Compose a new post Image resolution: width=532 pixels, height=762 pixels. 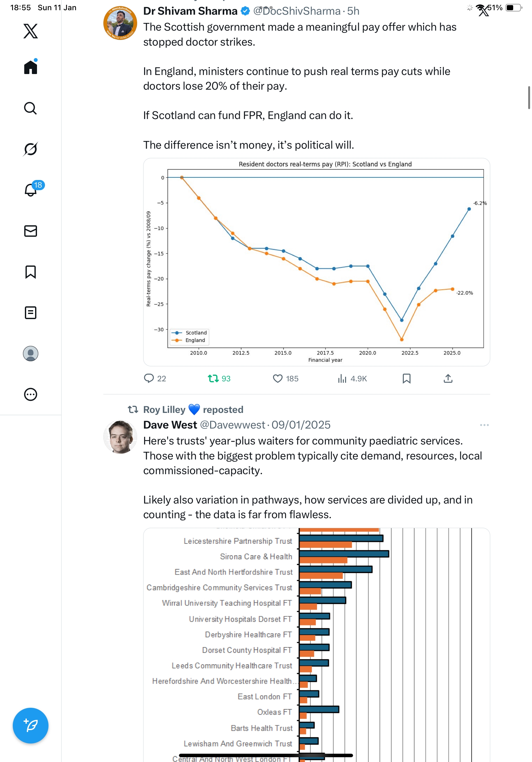(31, 726)
